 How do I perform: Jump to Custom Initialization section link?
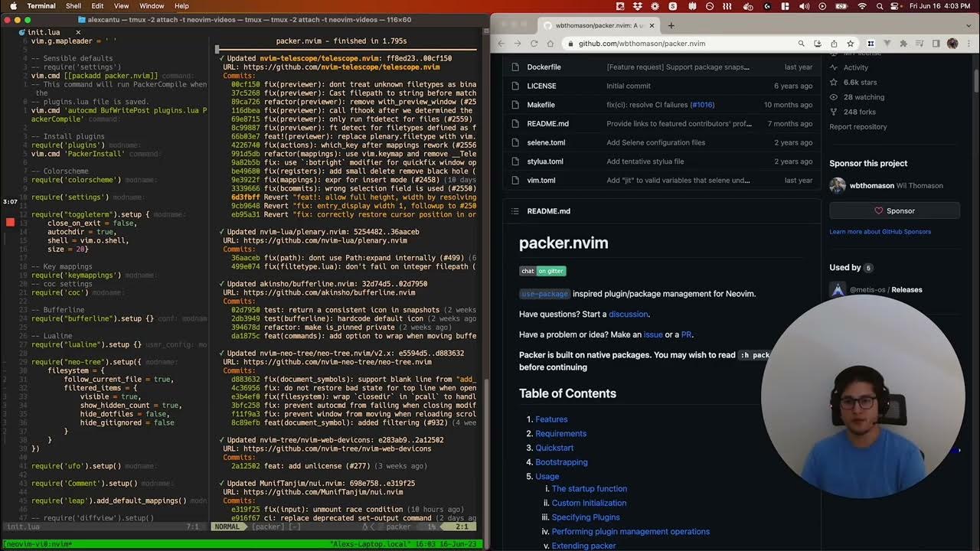[589, 503]
